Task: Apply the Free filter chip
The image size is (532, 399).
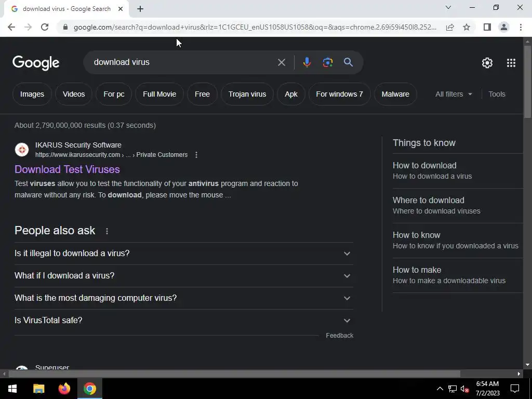Action: (202, 95)
